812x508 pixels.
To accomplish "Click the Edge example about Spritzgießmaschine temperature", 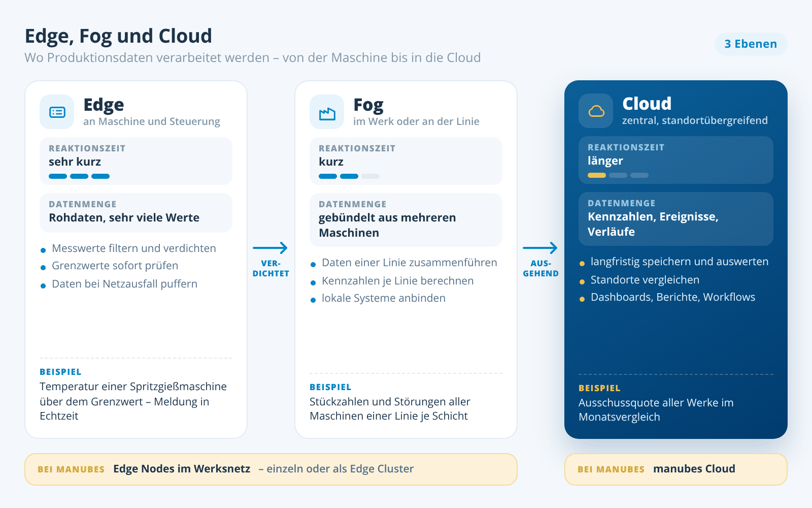I will click(x=133, y=401).
